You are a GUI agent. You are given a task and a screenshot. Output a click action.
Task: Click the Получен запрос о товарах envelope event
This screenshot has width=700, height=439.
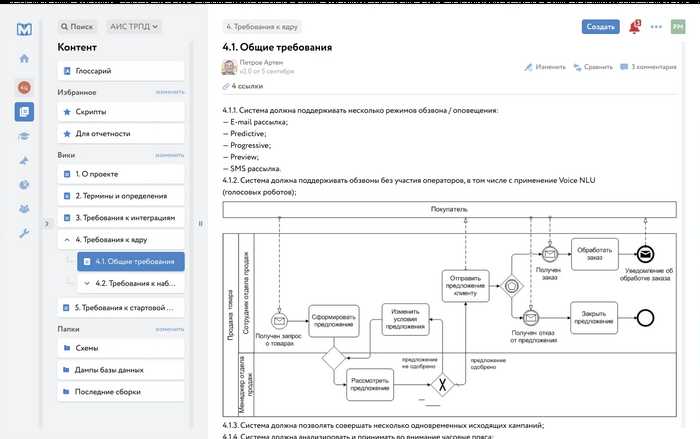tap(279, 321)
